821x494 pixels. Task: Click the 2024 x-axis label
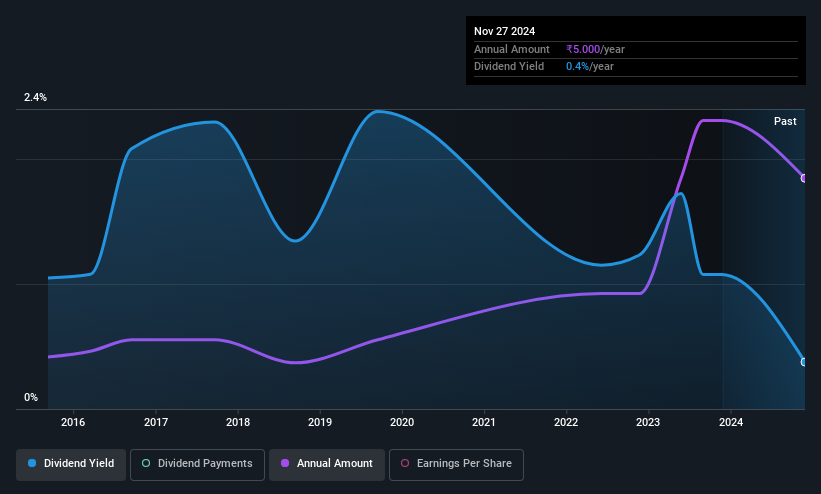pyautogui.click(x=731, y=422)
